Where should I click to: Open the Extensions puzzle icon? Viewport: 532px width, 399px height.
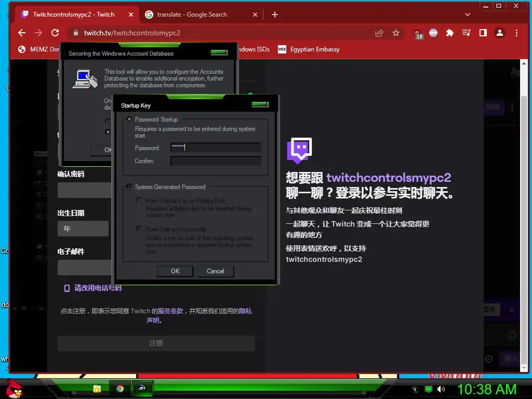(x=449, y=33)
